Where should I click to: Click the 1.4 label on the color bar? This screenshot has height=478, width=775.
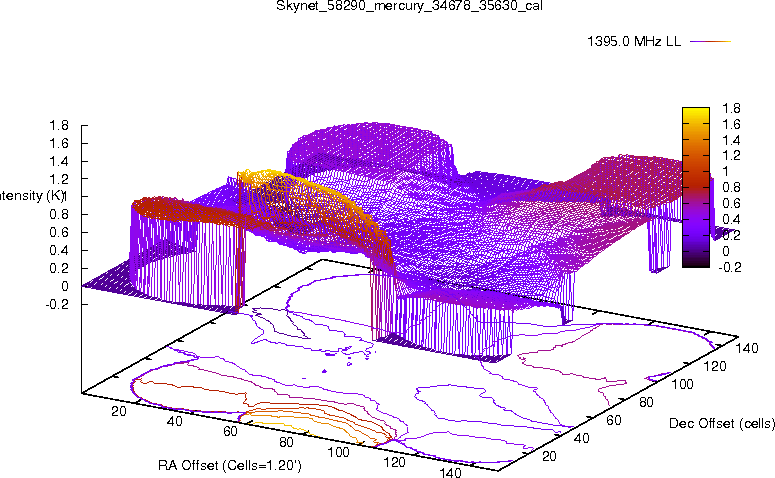click(731, 140)
